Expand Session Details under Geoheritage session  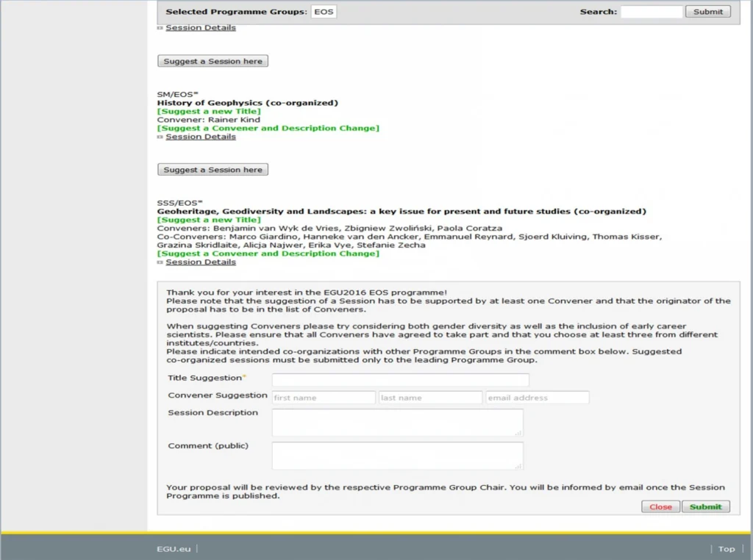201,262
